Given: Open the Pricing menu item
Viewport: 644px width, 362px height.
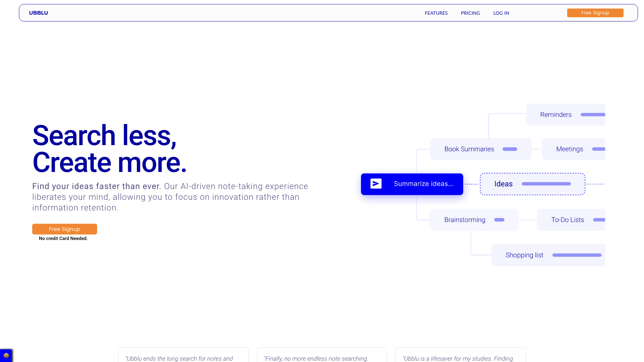Looking at the screenshot, I should (x=470, y=13).
